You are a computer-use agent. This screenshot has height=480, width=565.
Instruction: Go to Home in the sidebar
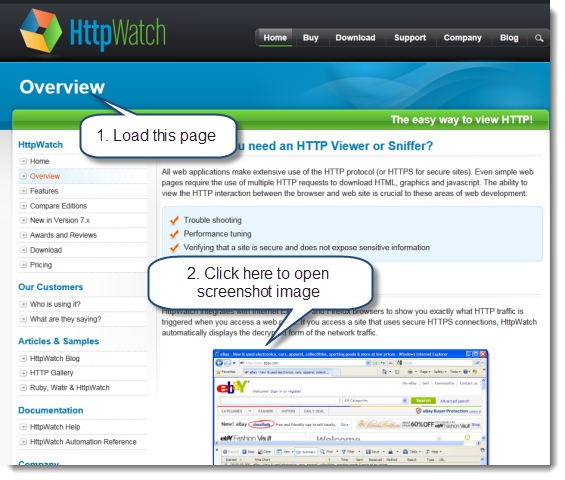(x=39, y=161)
